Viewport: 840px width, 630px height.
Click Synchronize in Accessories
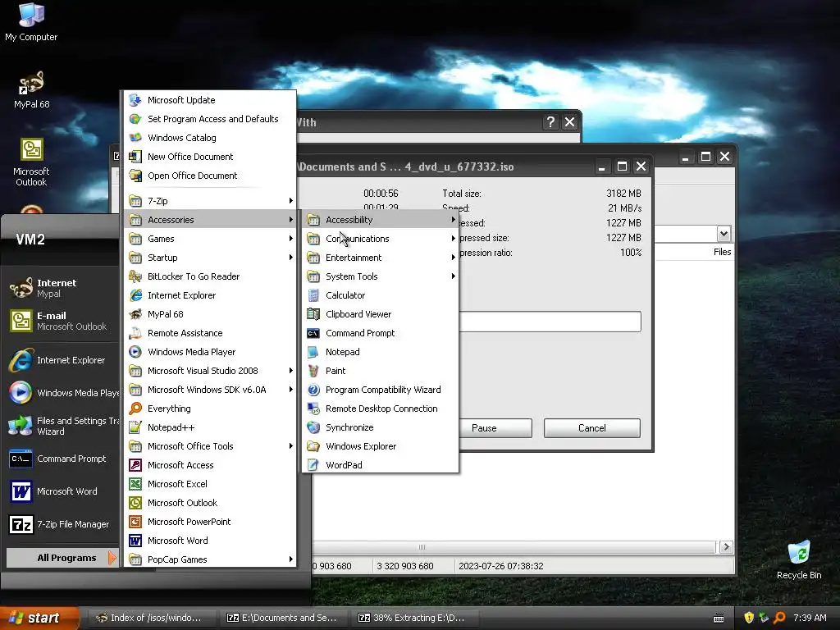click(x=381, y=427)
